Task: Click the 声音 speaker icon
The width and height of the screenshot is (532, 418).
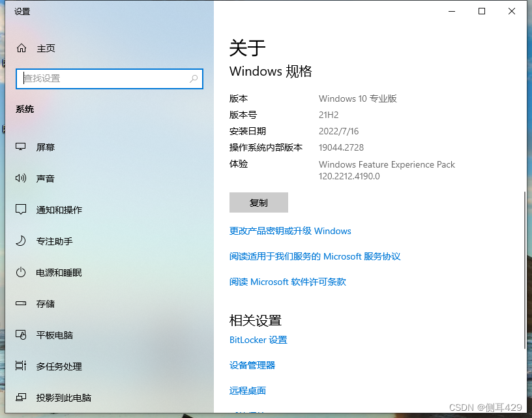Action: (21, 178)
